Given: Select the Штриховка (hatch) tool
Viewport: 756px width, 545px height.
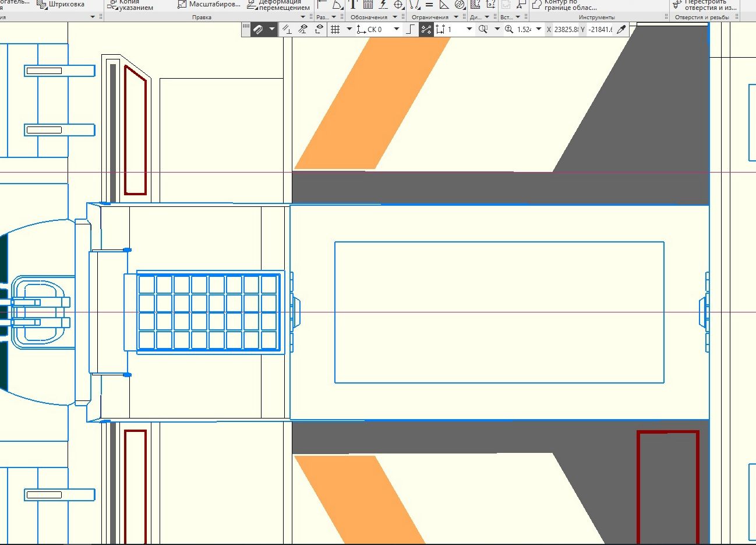Looking at the screenshot, I should click(61, 5).
